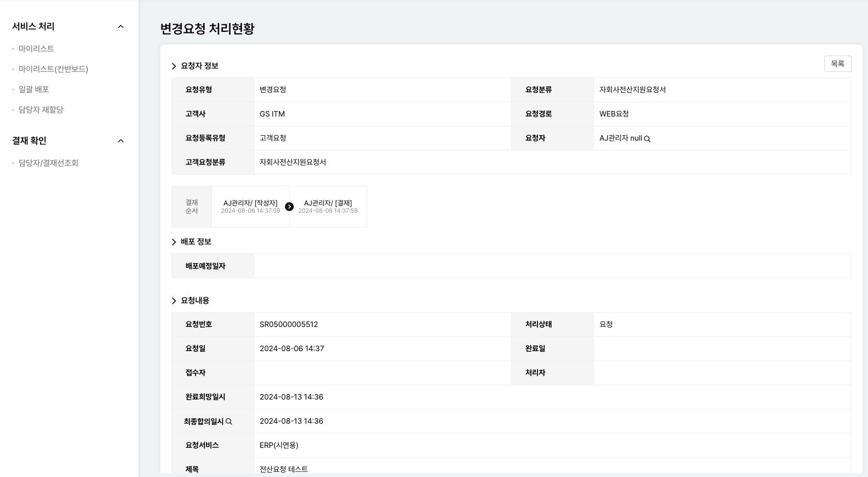Open 담당자/결재선조회 menu item

click(x=48, y=163)
